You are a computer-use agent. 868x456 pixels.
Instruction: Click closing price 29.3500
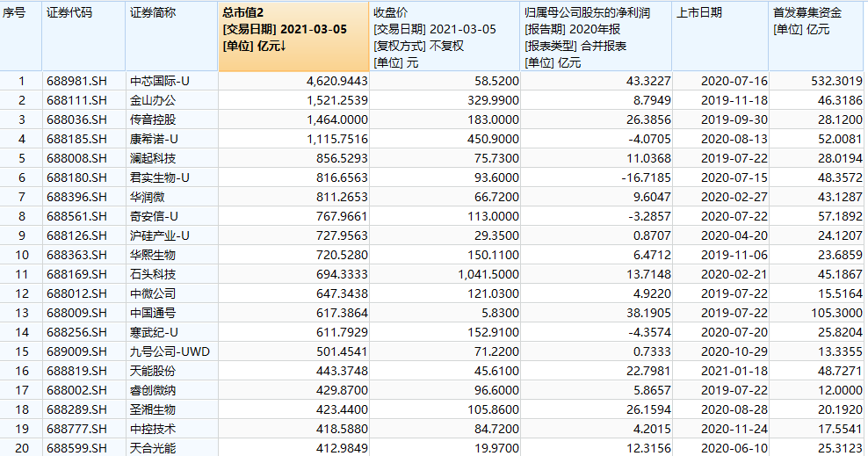(496, 235)
